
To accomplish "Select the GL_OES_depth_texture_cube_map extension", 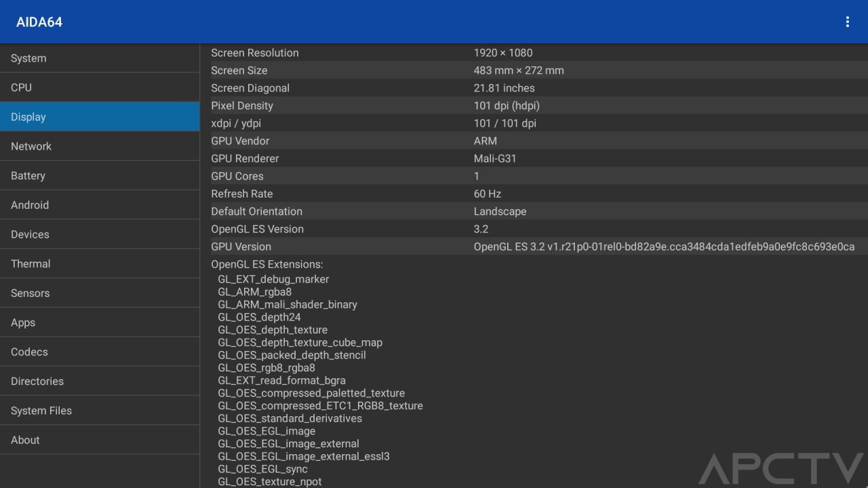I will pos(300,343).
